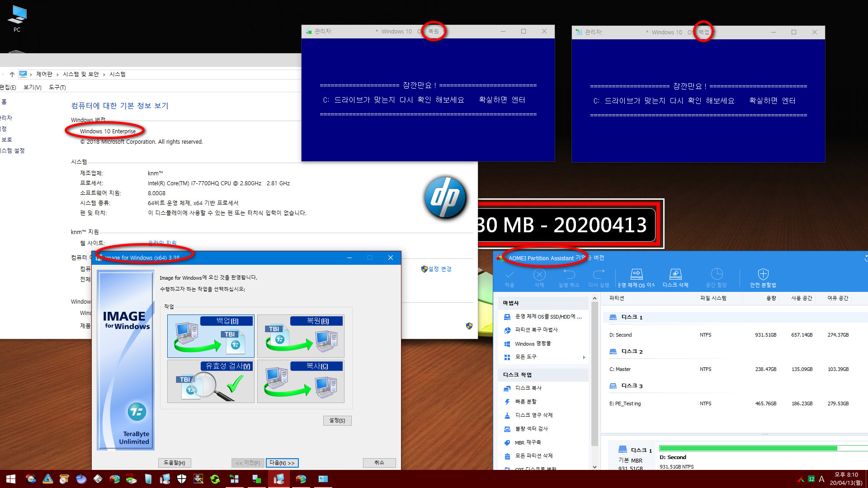Click the scroll-up arrow of AOMEI sidebar
The image size is (868, 488).
click(594, 299)
